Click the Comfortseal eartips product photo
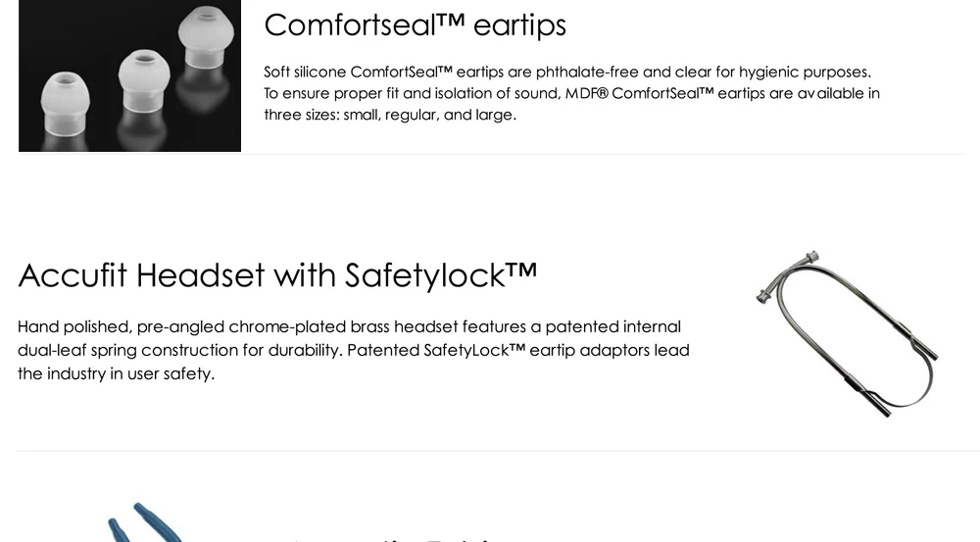This screenshot has height=542, width=980. 129,76
